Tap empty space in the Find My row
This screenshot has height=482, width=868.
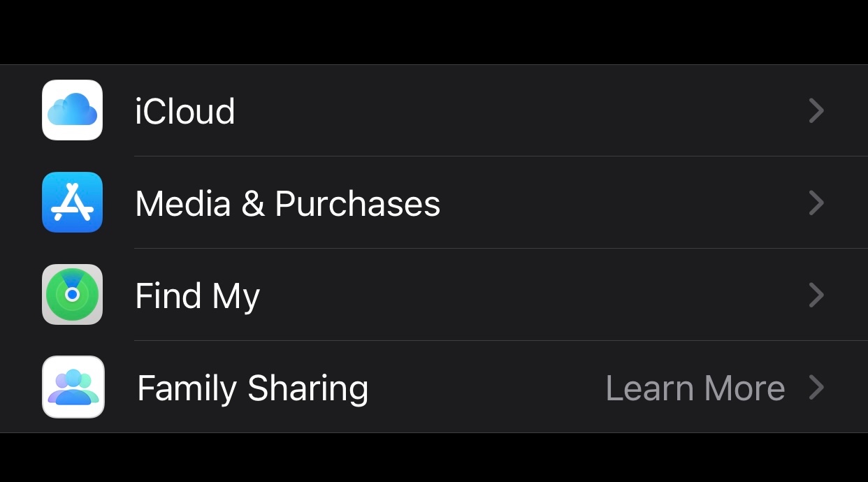click(x=531, y=295)
